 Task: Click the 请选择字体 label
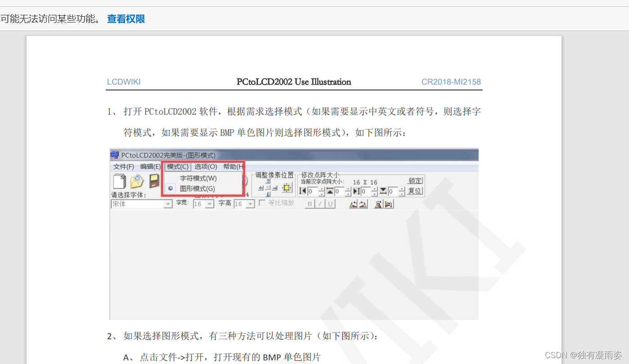coord(129,195)
